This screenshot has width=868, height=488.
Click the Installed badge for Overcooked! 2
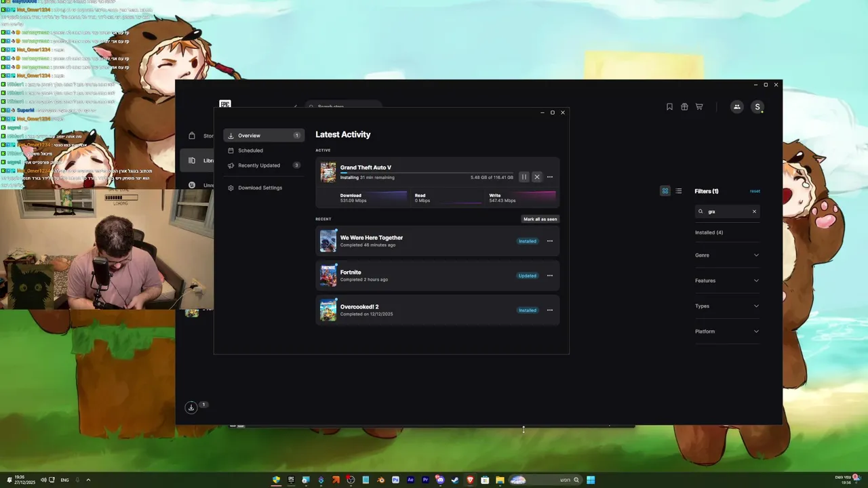click(528, 310)
